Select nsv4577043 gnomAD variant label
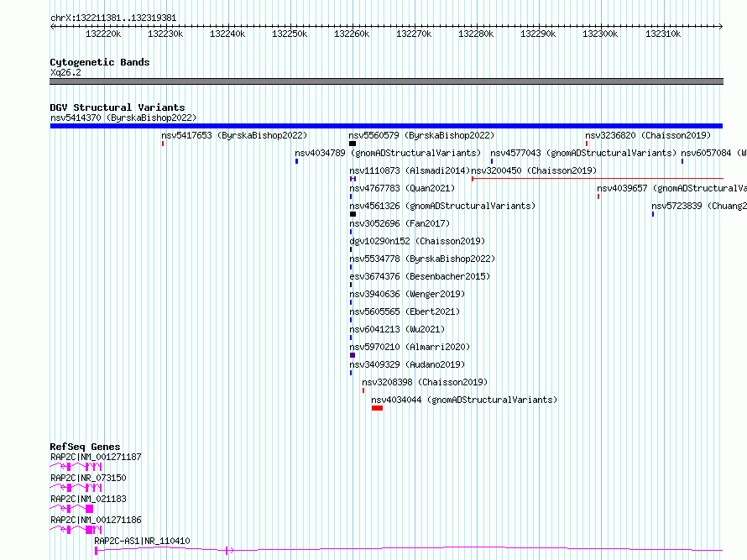Screen dimensions: 747x560 click(x=583, y=153)
